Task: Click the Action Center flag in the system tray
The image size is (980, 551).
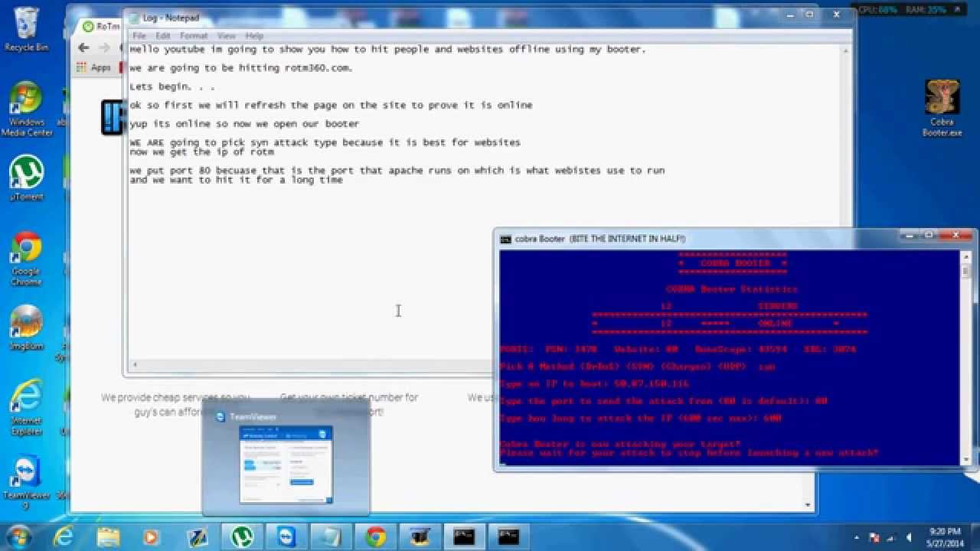Action: coord(876,536)
